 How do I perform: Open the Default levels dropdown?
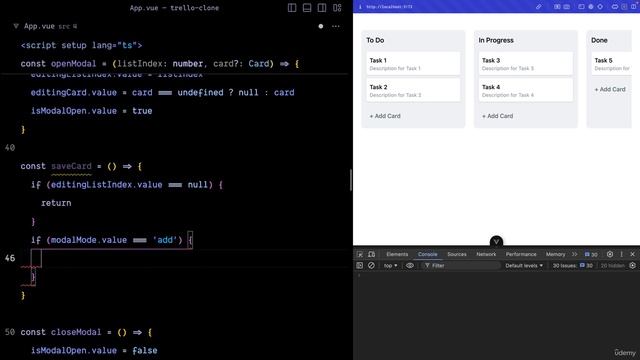(x=524, y=265)
